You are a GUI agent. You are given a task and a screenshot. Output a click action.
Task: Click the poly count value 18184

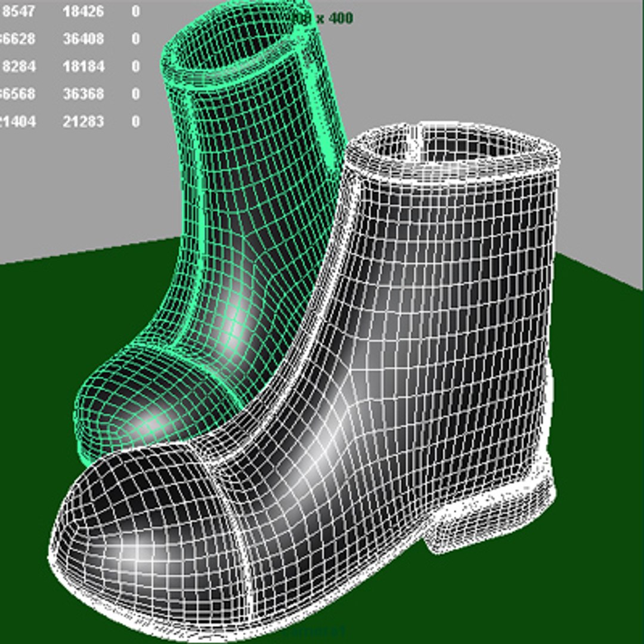pyautogui.click(x=83, y=66)
